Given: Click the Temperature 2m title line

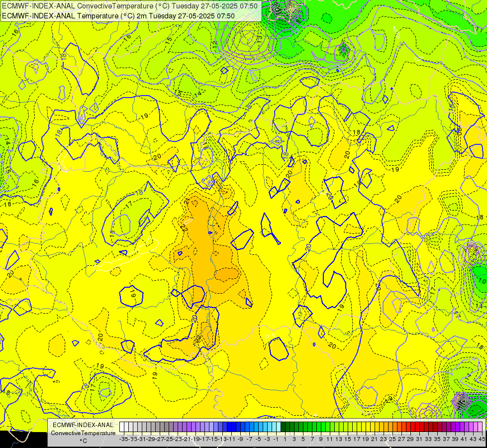Looking at the screenshot, I should click(x=118, y=16).
